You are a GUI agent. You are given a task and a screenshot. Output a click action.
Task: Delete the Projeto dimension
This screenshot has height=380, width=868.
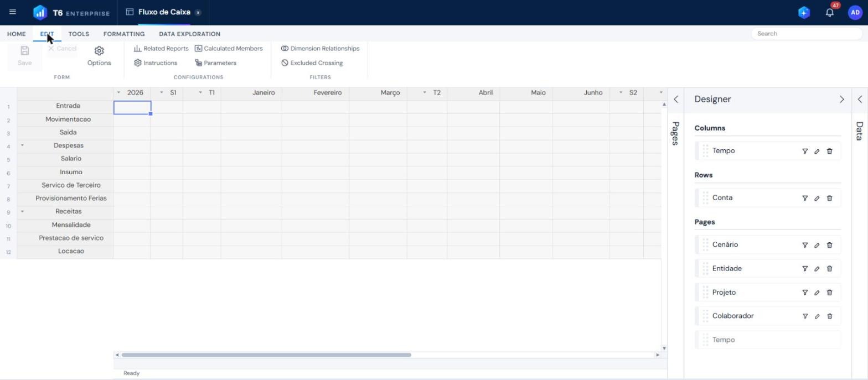pyautogui.click(x=829, y=293)
